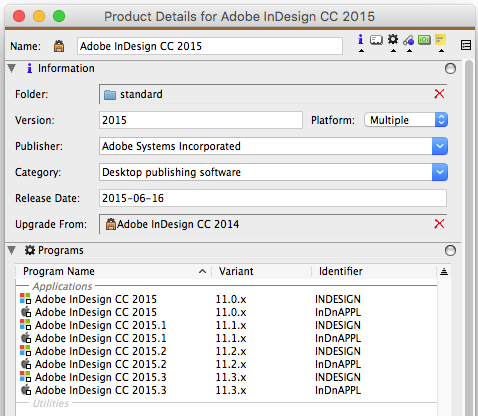This screenshot has width=478, height=416.
Task: Click the product icon of Adobe InDesign CC 2014
Action: pyautogui.click(x=111, y=224)
